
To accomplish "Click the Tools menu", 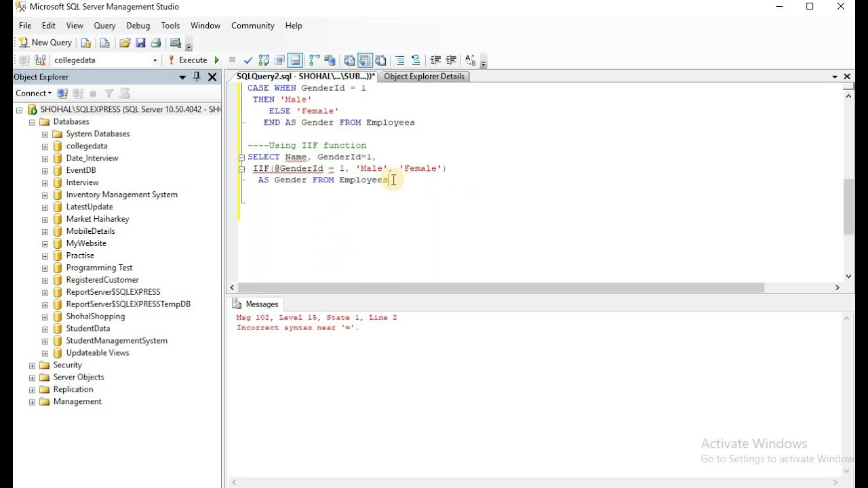I will (170, 26).
